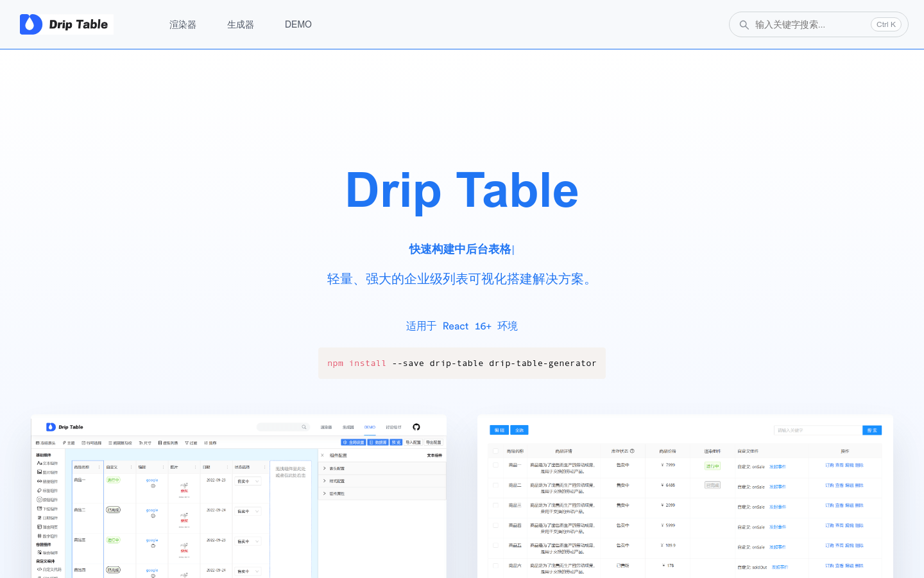Click the 过滤 filter icon in the toolbar

point(187,443)
